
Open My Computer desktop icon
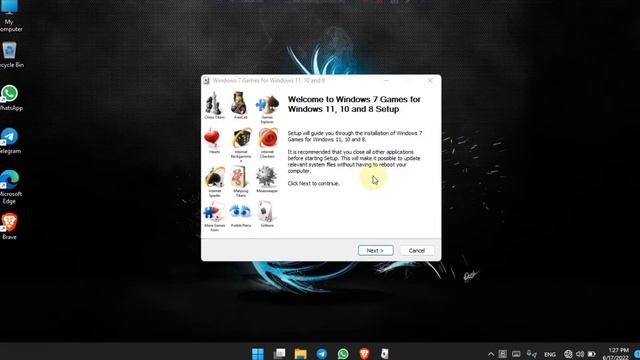click(x=10, y=16)
